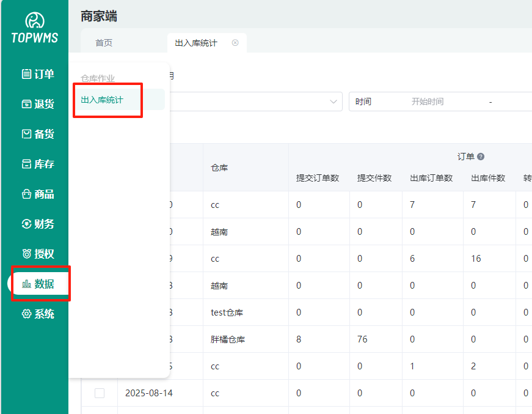Expand the dropdown arrow left of 时间
Screen dimensions: 532x414
point(334,102)
